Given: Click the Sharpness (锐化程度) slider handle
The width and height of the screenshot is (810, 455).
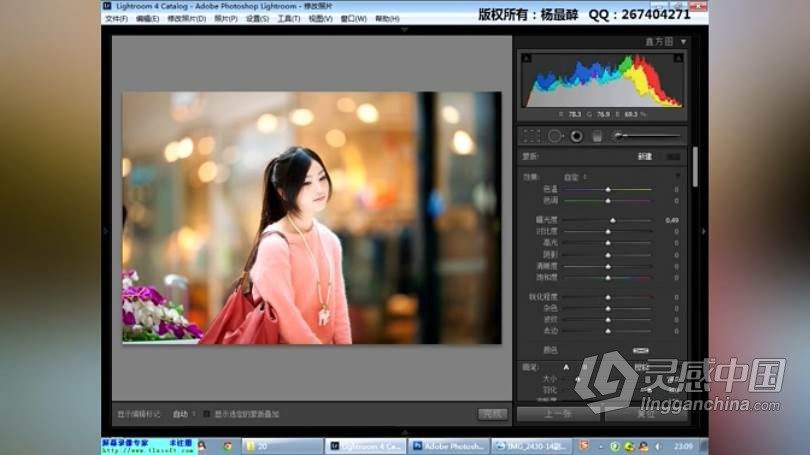Looking at the screenshot, I should (x=608, y=297).
